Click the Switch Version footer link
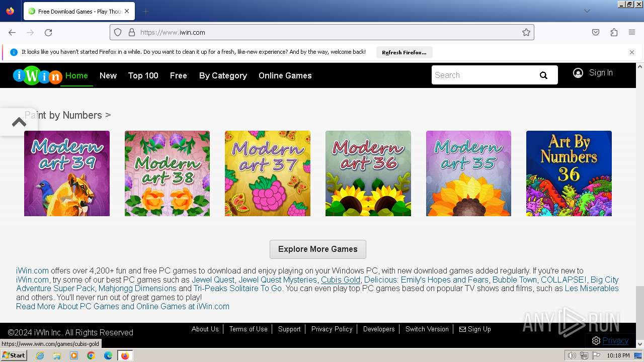The image size is (644, 362). pyautogui.click(x=427, y=329)
